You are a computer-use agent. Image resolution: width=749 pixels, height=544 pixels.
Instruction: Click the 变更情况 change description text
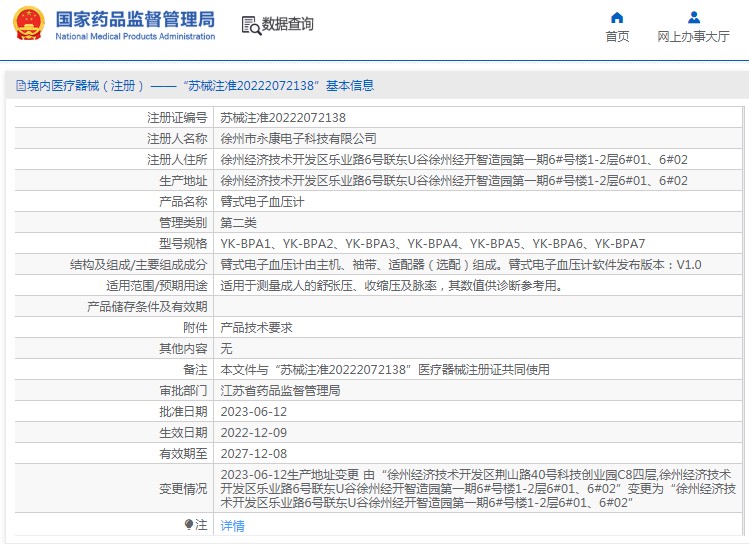pos(478,489)
